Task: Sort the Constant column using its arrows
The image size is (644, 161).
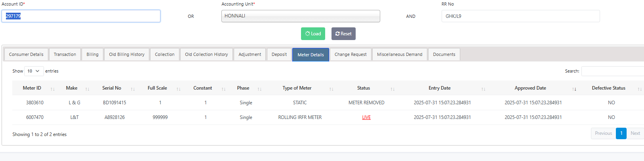Action: pyautogui.click(x=223, y=89)
